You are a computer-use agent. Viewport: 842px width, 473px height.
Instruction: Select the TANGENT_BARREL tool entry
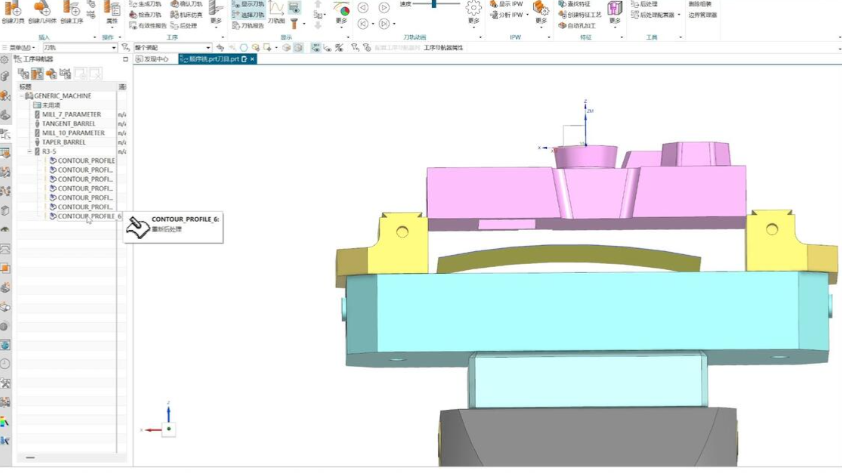coord(69,123)
